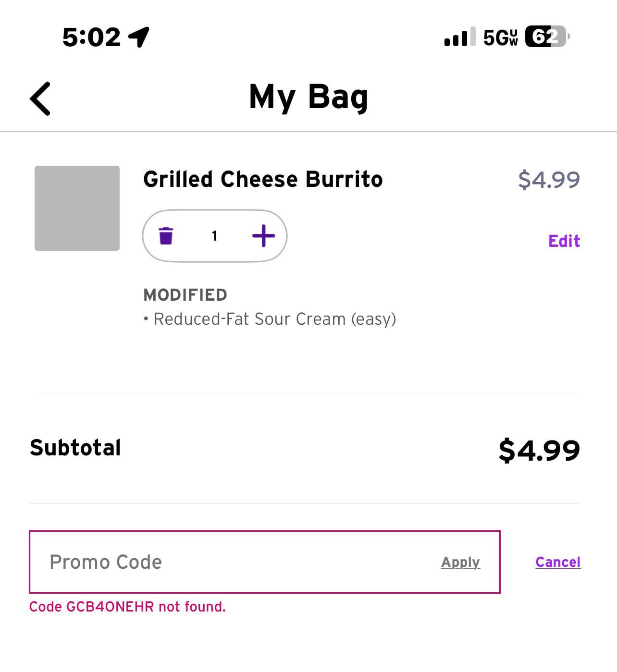Cancel promo code entry
This screenshot has height=672, width=617.
tap(558, 562)
